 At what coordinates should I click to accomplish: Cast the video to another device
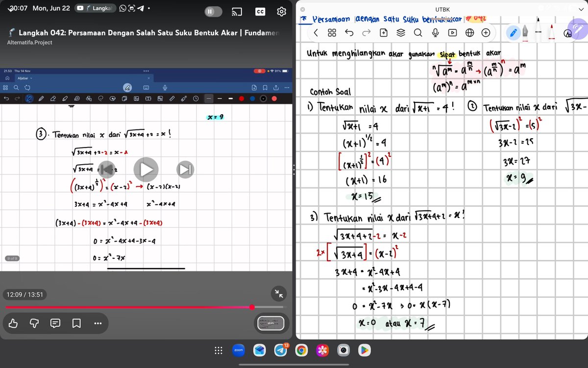(238, 12)
